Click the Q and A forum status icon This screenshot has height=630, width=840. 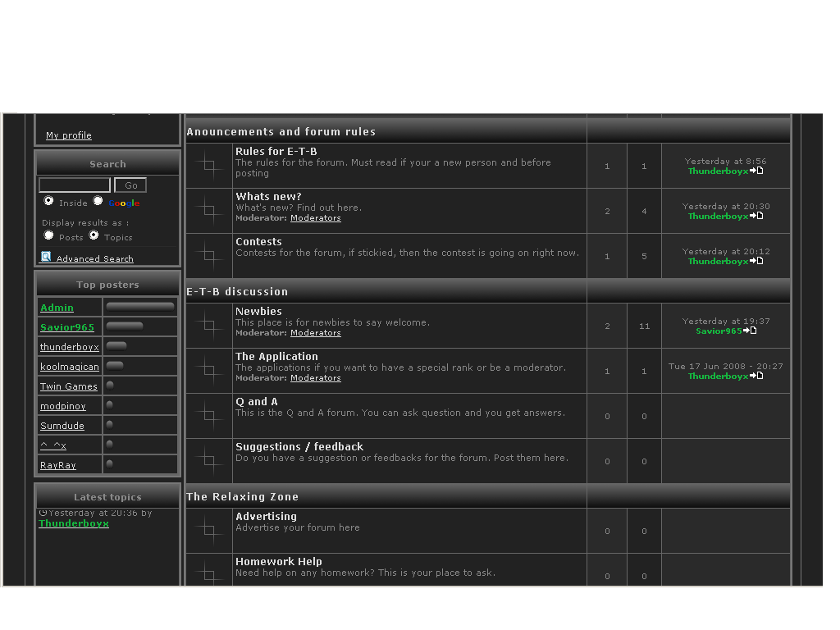209,416
